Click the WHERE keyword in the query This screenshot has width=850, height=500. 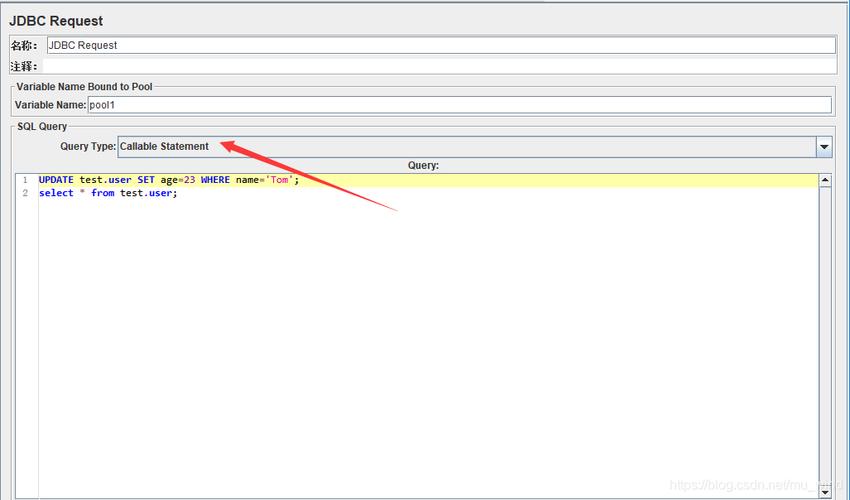[x=214, y=180]
